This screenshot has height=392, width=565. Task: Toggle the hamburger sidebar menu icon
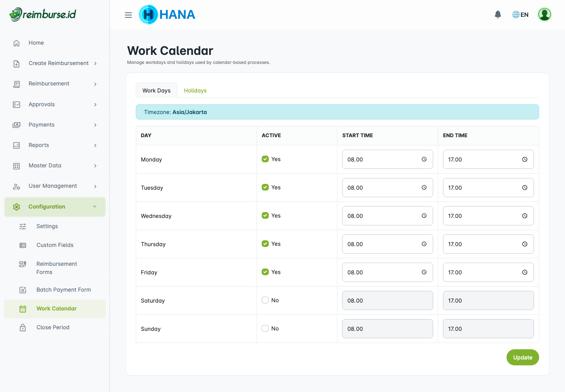[128, 15]
